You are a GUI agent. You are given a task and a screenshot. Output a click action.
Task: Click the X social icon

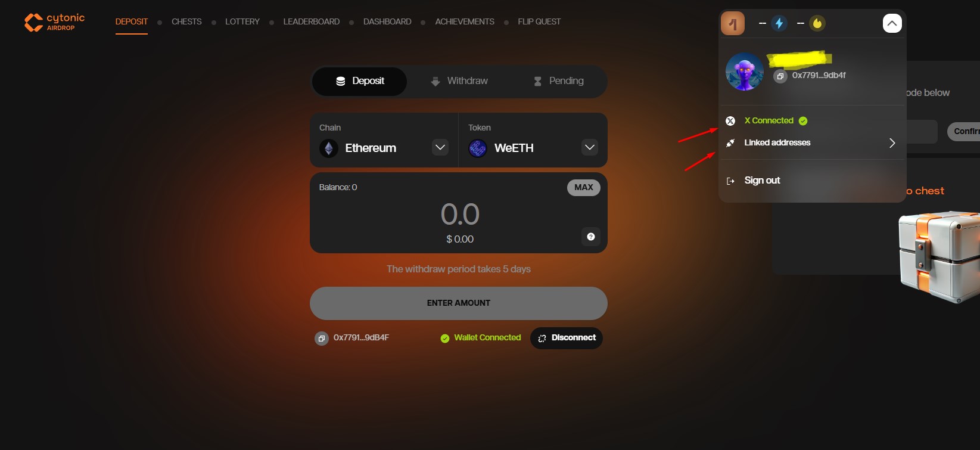[x=730, y=121]
